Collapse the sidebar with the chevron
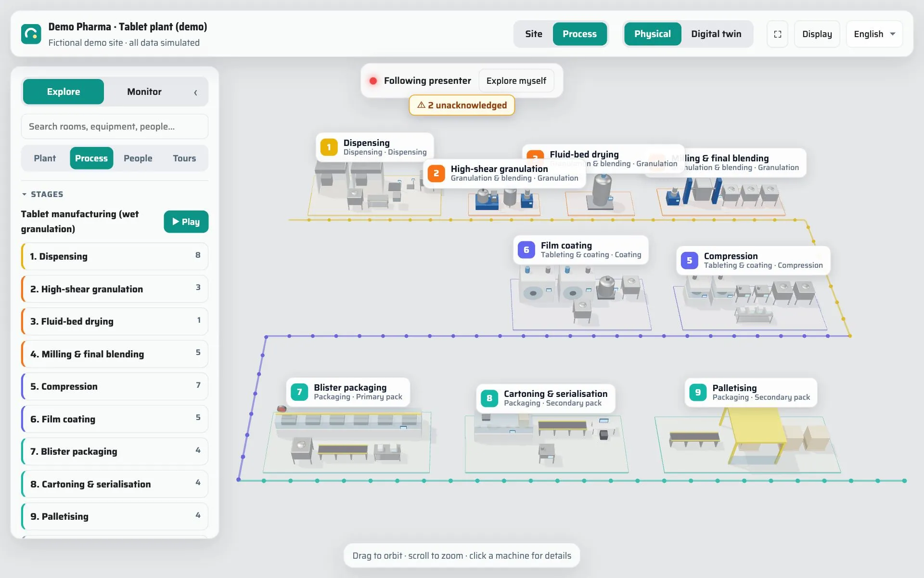The width and height of the screenshot is (924, 578). 195,92
